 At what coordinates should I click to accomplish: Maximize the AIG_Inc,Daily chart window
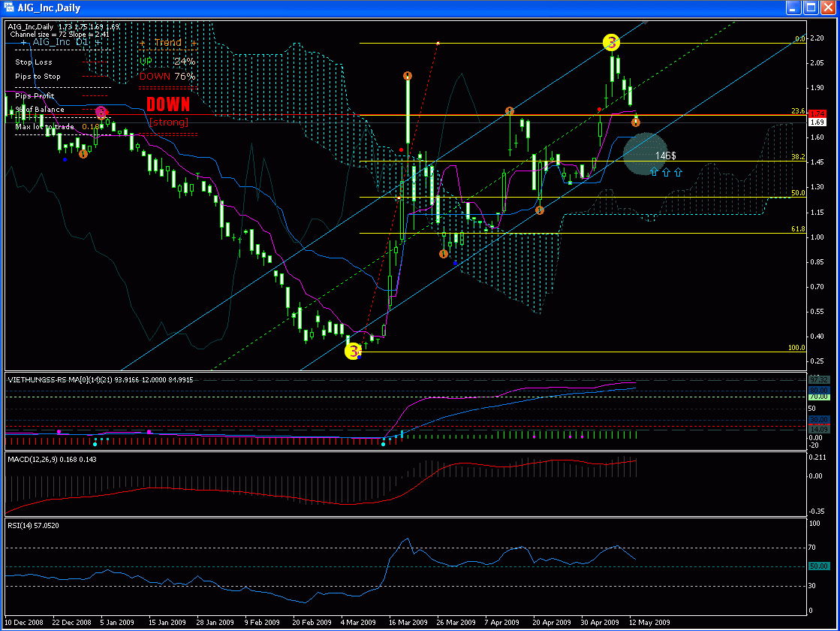[x=811, y=8]
